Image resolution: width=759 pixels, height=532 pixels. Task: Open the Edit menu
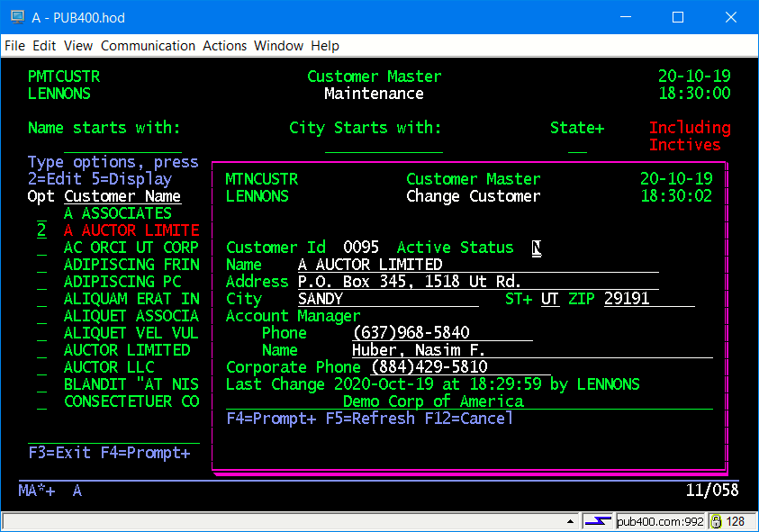(44, 46)
